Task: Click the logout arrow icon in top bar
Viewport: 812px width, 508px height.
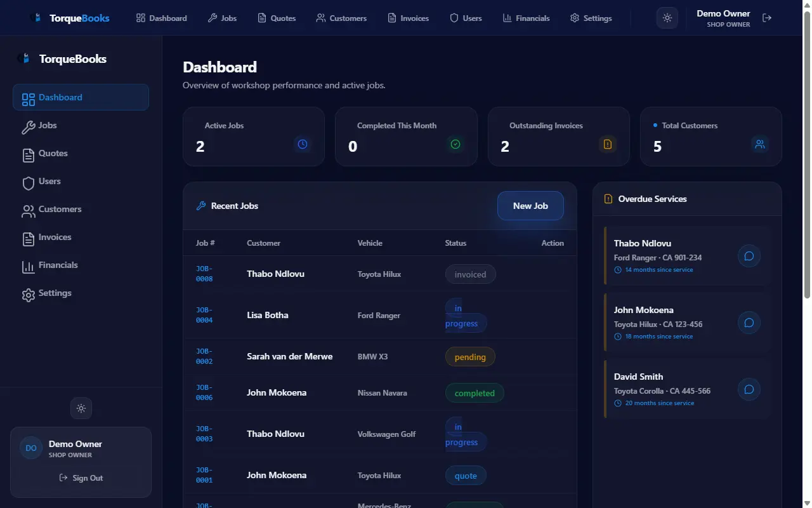Action: coord(767,18)
